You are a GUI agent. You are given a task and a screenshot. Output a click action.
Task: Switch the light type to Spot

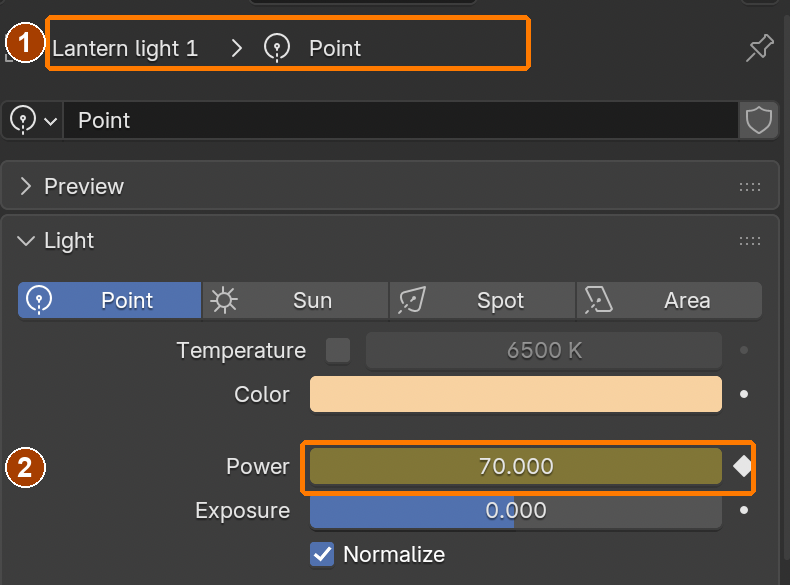pyautogui.click(x=482, y=300)
